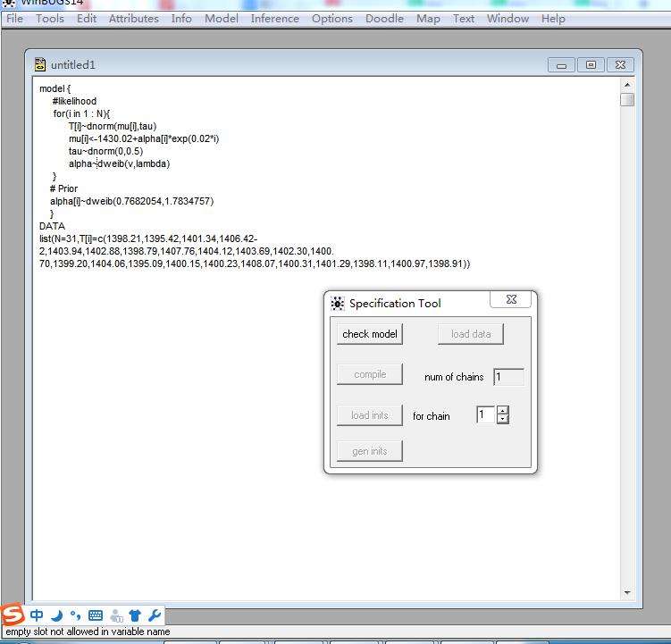Click the user account icon in IME bar

[116, 615]
